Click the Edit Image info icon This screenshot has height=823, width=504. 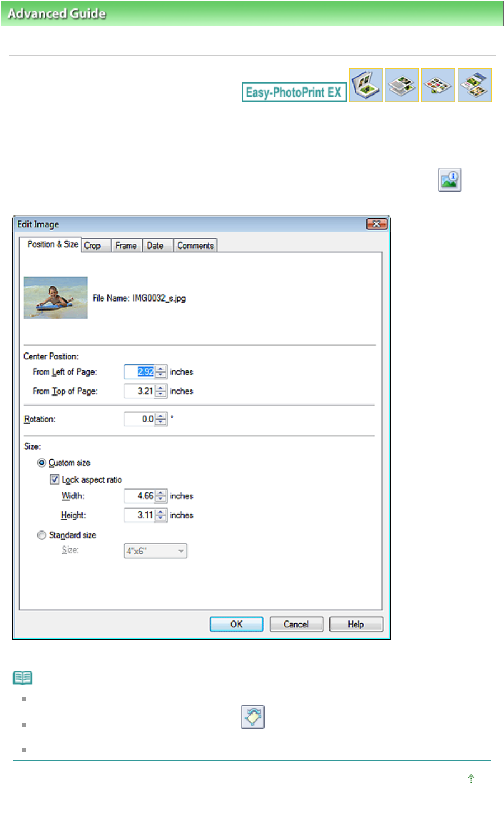click(x=450, y=180)
